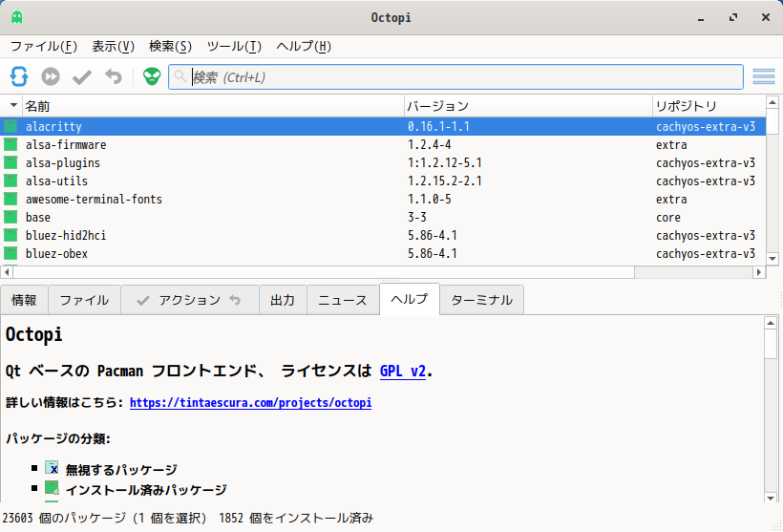Screen dimensions: 783x532
Task: Sort by the バージョン column header
Action: click(x=528, y=106)
